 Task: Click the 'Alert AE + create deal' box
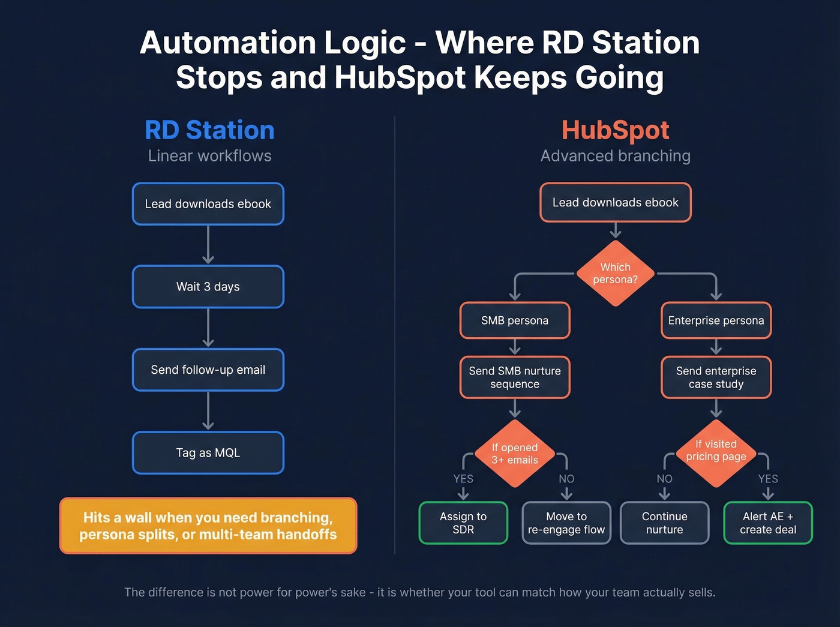pos(768,523)
